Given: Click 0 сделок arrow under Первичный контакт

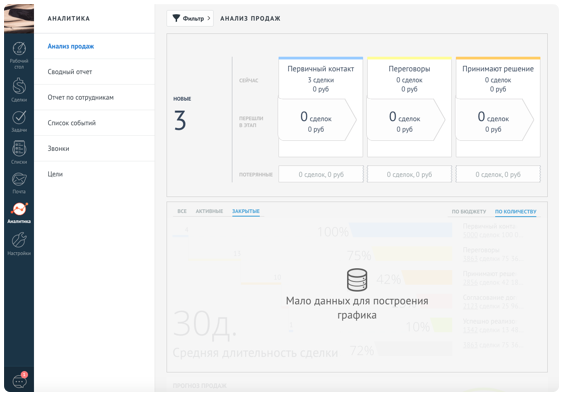Looking at the screenshot, I should (x=317, y=120).
